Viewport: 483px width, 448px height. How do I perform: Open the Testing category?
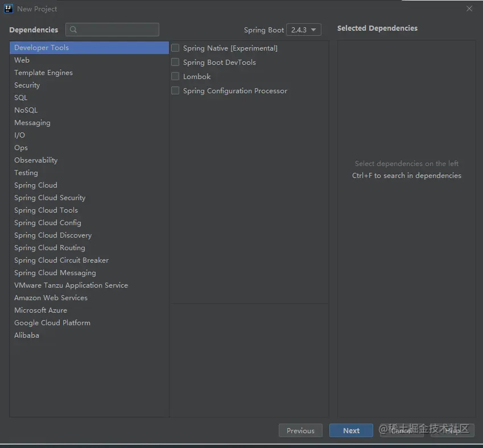pos(89,173)
